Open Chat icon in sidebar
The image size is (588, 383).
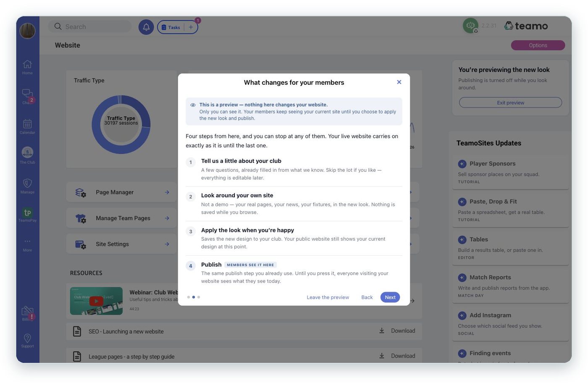pos(27,96)
